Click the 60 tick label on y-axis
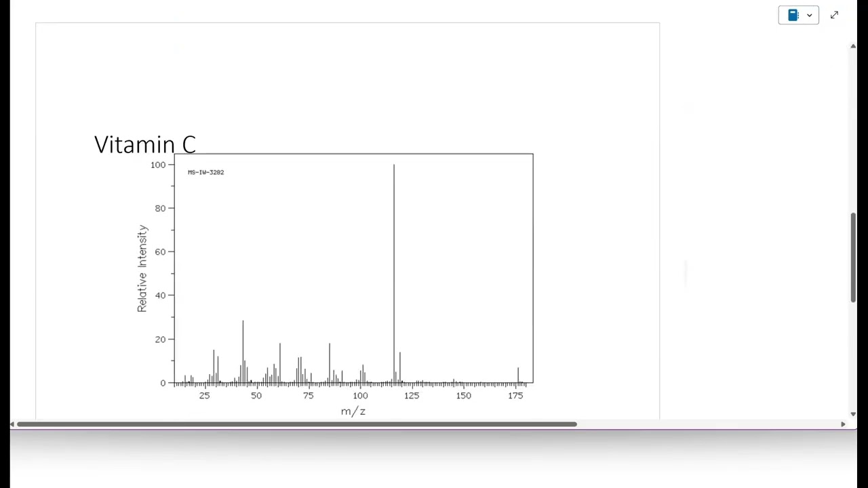The image size is (868, 488). click(160, 251)
